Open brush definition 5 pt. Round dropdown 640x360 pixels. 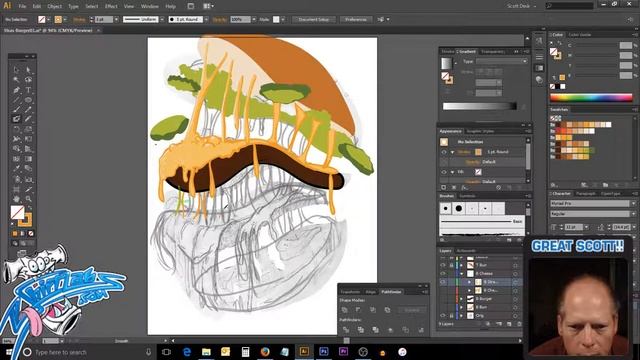[x=206, y=19]
